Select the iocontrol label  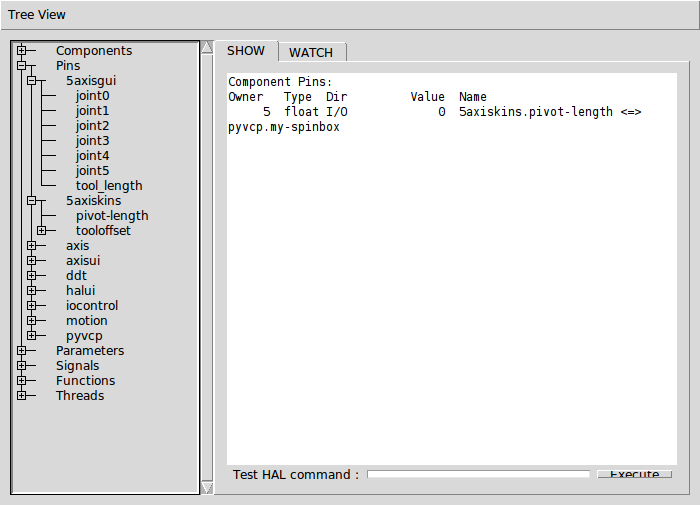pyautogui.click(x=92, y=305)
